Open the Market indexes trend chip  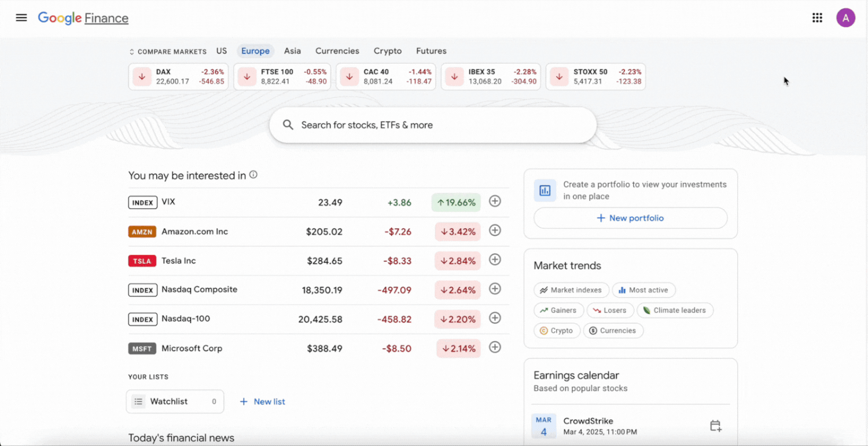571,290
